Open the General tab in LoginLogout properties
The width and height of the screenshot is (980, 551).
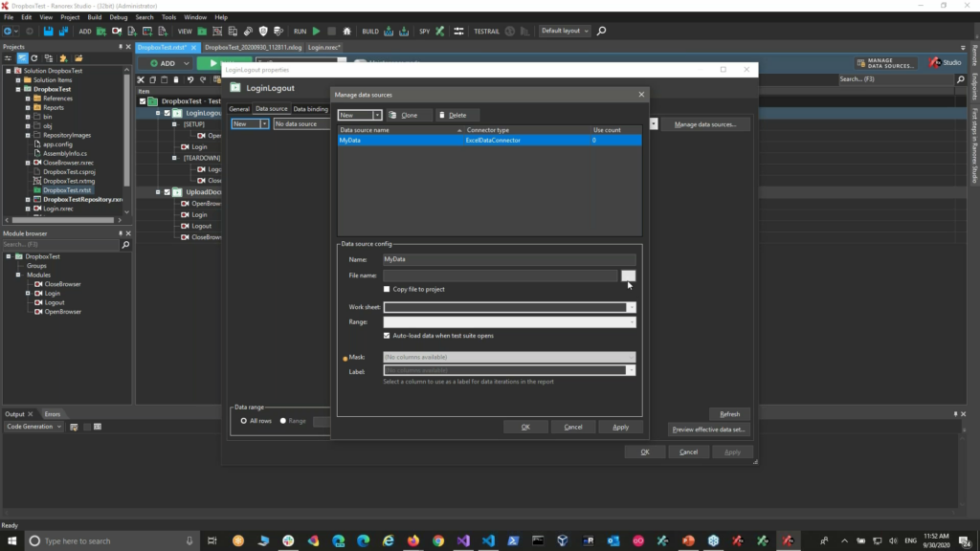(238, 109)
